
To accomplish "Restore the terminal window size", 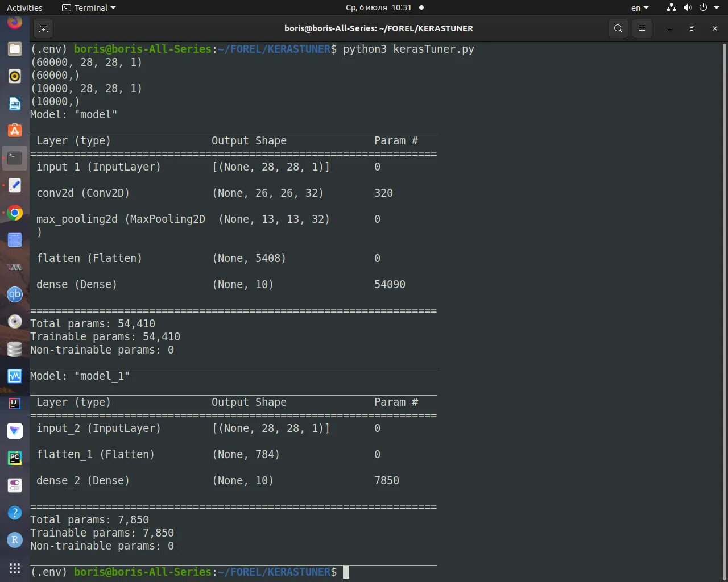I will click(692, 28).
